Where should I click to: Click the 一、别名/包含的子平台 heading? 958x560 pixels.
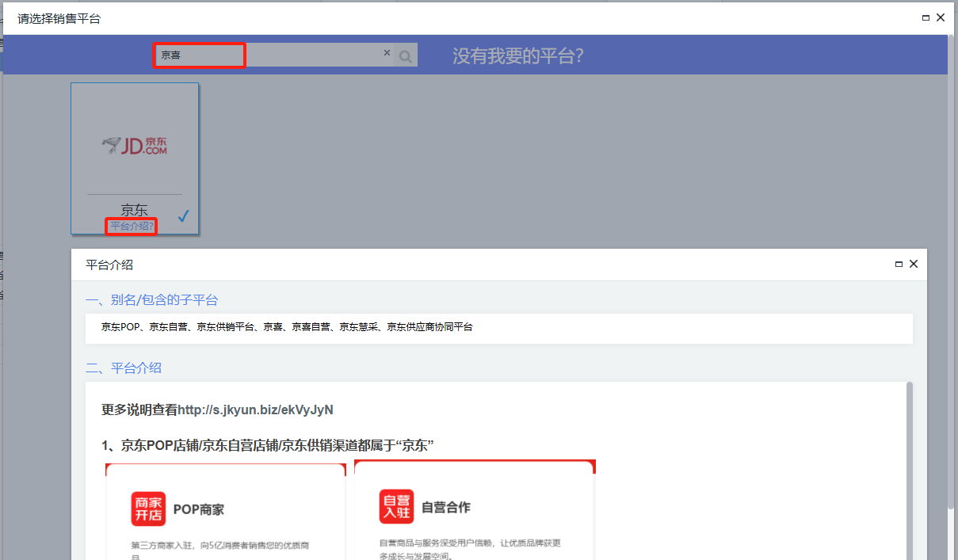click(x=151, y=299)
